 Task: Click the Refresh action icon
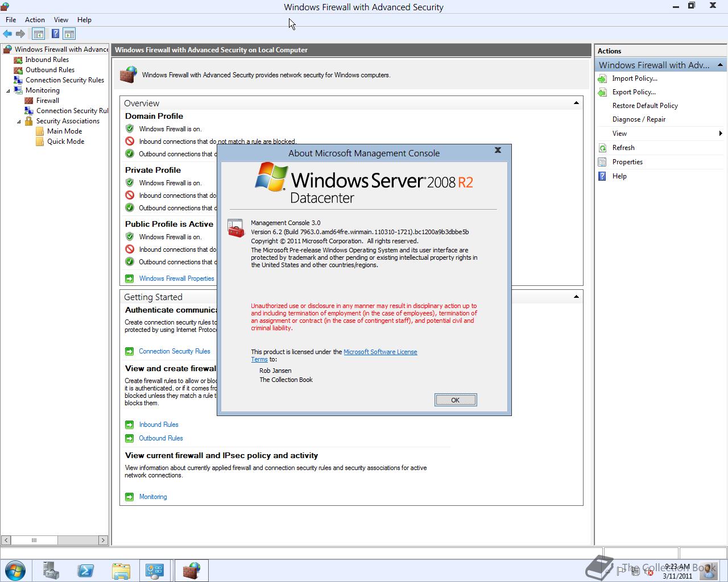pyautogui.click(x=602, y=148)
